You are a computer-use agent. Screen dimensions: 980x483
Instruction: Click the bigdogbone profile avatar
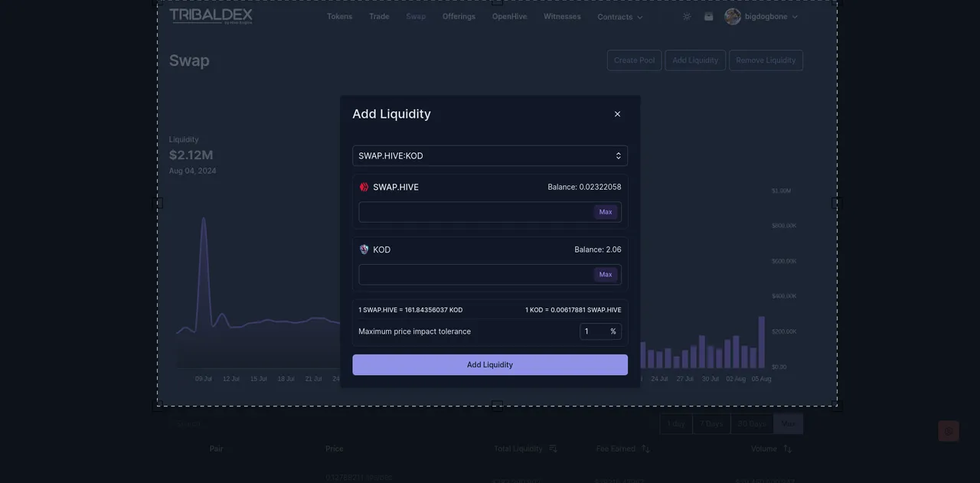pos(733,16)
